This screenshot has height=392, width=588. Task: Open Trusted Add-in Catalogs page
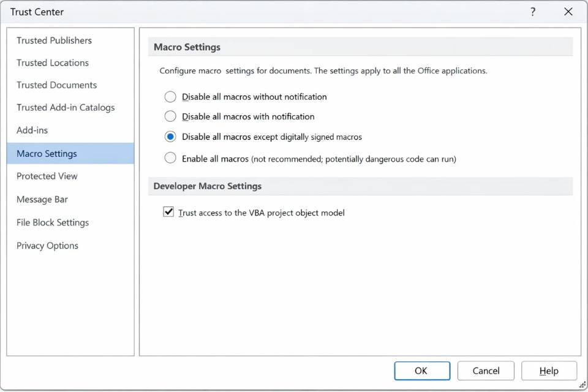point(66,107)
